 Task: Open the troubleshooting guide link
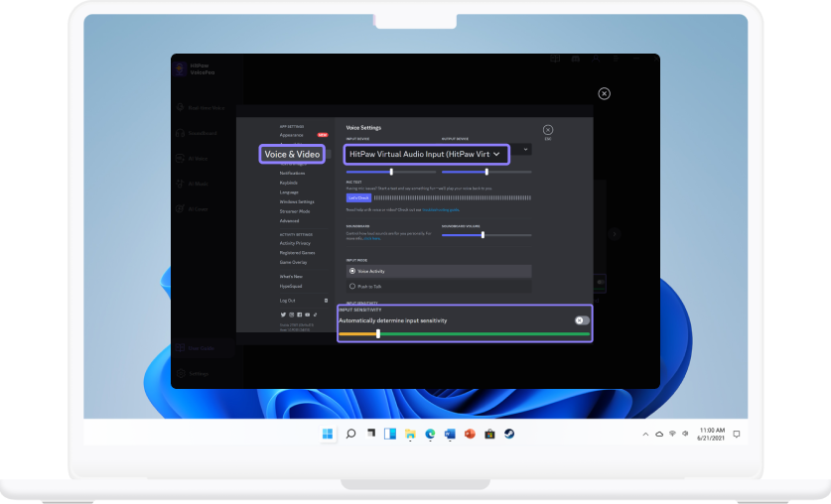coord(441,210)
